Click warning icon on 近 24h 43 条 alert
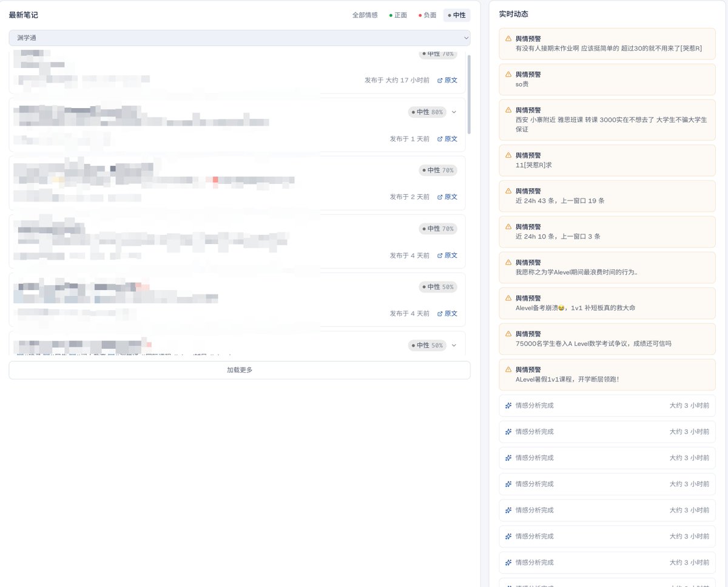 click(x=508, y=191)
